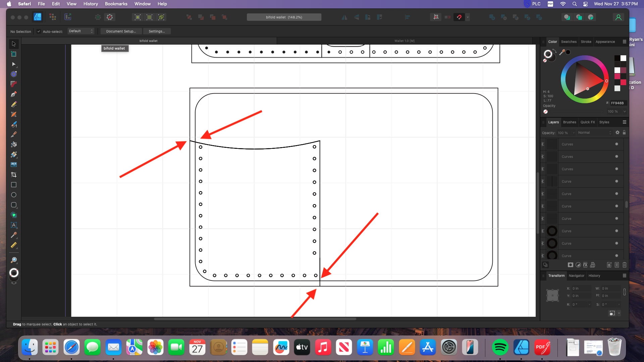Open the Auto-select Default dropdown
The height and width of the screenshot is (362, 644).
tap(81, 31)
